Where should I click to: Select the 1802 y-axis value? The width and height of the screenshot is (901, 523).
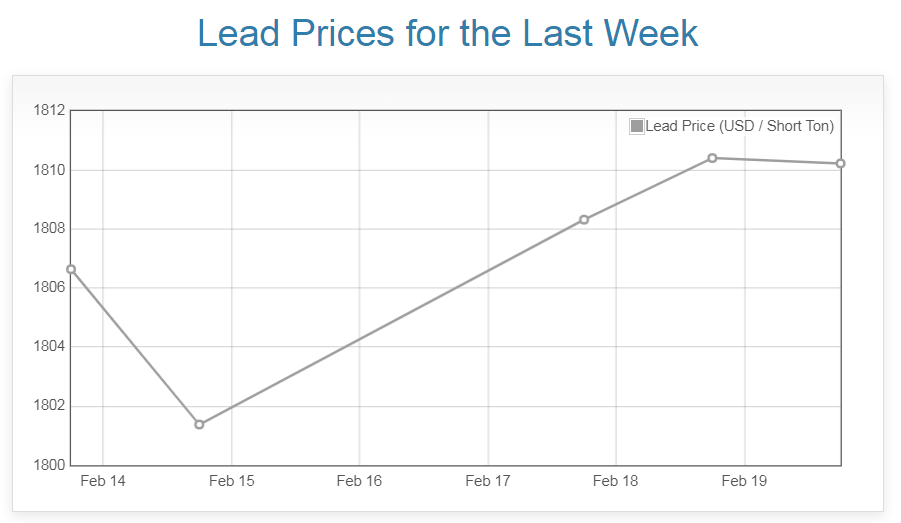click(49, 406)
